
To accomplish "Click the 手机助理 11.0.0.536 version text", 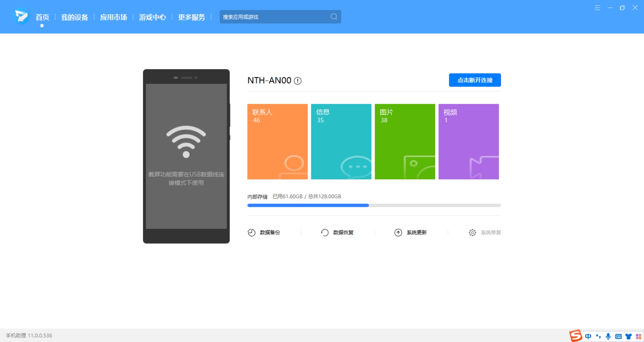I will 29,336.
